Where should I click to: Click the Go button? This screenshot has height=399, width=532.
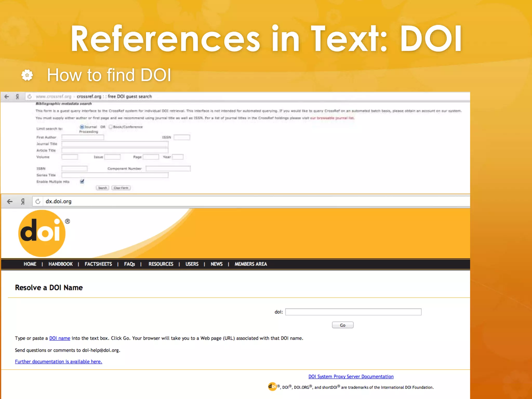click(x=343, y=325)
